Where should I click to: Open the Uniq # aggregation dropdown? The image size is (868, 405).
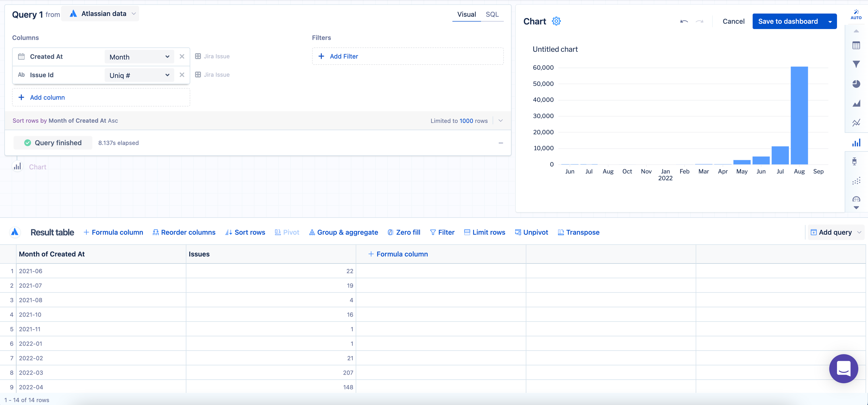click(139, 75)
